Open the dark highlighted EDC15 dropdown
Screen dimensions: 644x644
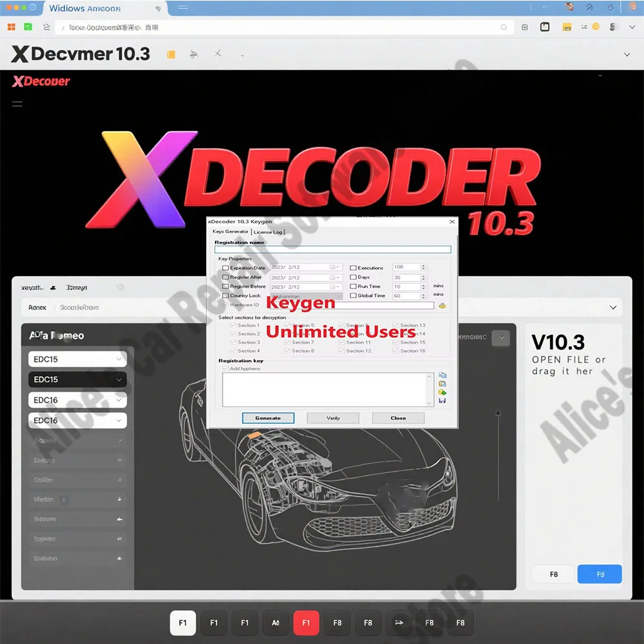point(78,379)
